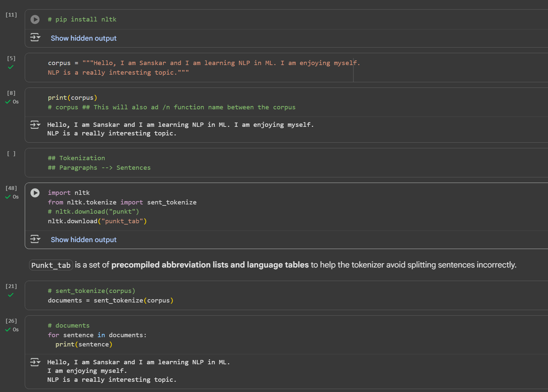The width and height of the screenshot is (548, 392).
Task: Click green checkmark under execution count [26]
Action: pyautogui.click(x=8, y=330)
